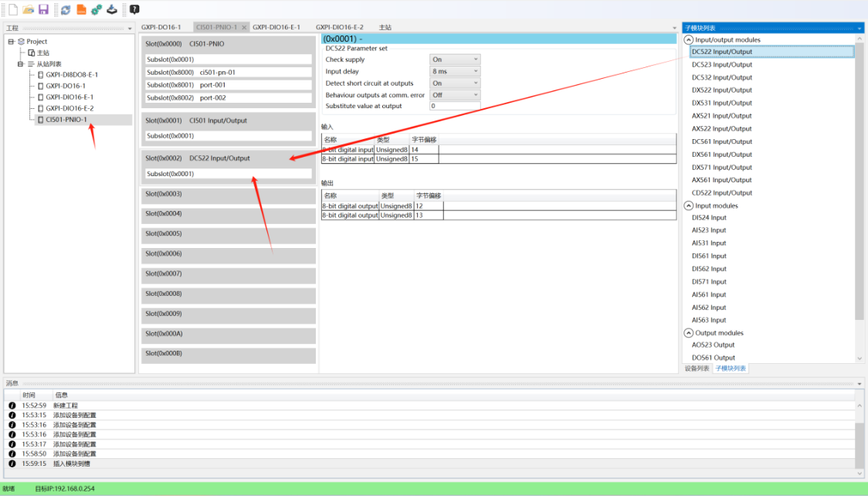
Task: Switch to the GXPI-DIO16-E-2 tab
Action: tap(339, 27)
